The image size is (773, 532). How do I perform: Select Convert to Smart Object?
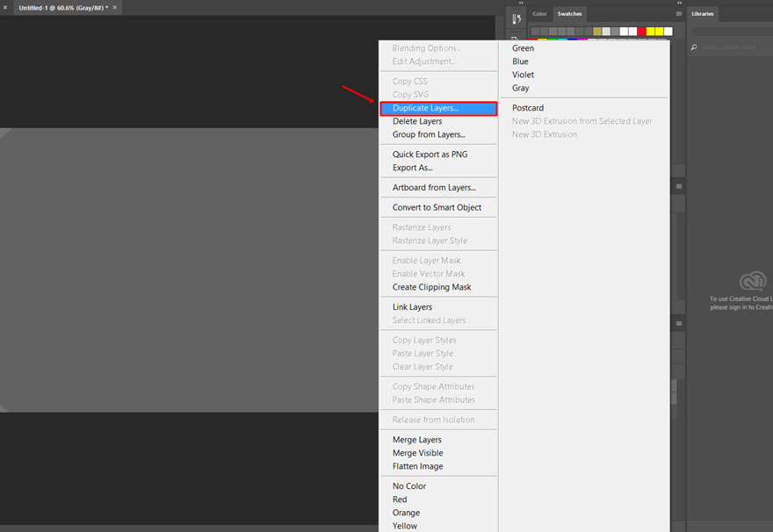(438, 207)
